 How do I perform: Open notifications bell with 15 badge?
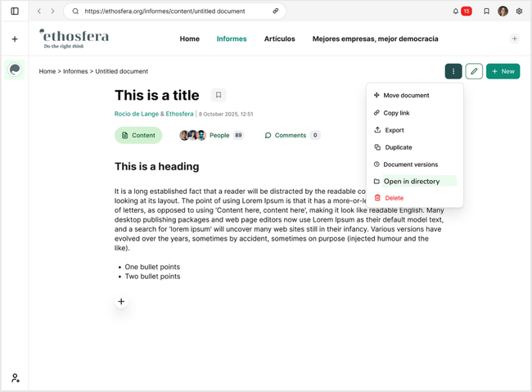[x=456, y=11]
